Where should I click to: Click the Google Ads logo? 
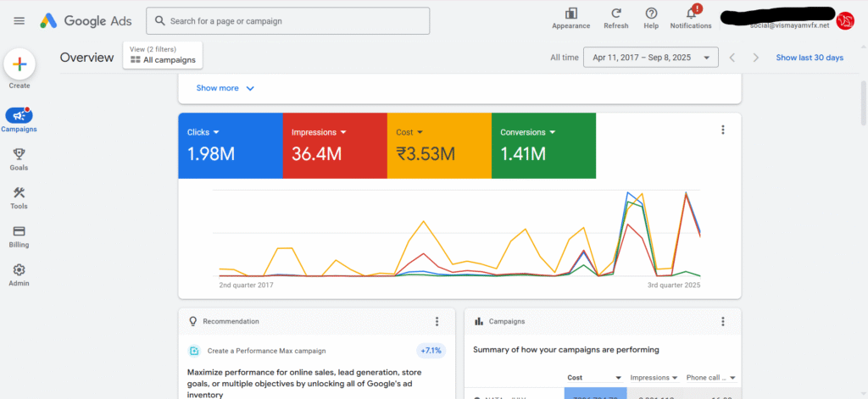point(86,21)
